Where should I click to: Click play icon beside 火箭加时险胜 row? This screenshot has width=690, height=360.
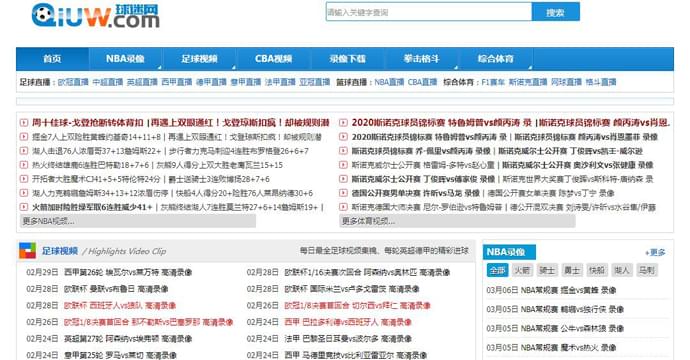click(24, 207)
